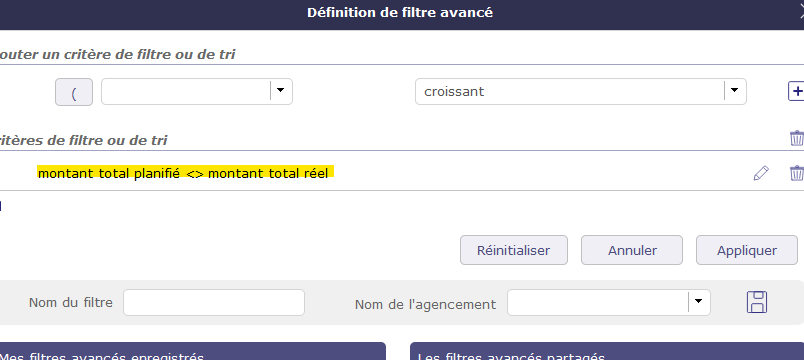Close the Définition de filtre avancé dialog
The width and height of the screenshot is (804, 360).
(x=801, y=14)
